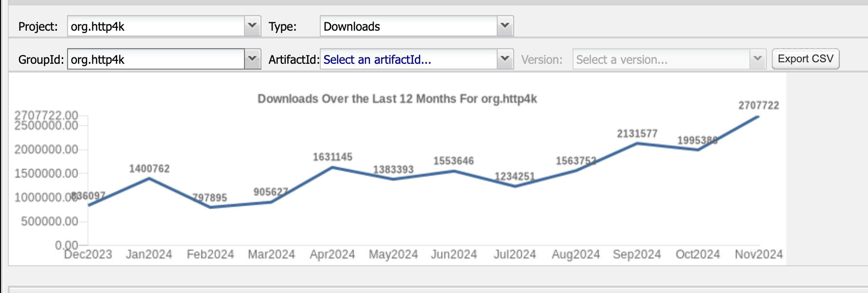Screen dimensions: 868x293
Task: Open the GroupId dropdown arrow
Action: (x=252, y=59)
